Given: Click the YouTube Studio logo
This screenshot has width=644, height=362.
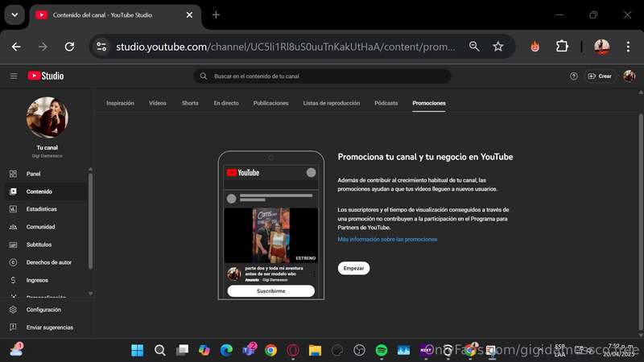Looking at the screenshot, I should click(x=46, y=76).
